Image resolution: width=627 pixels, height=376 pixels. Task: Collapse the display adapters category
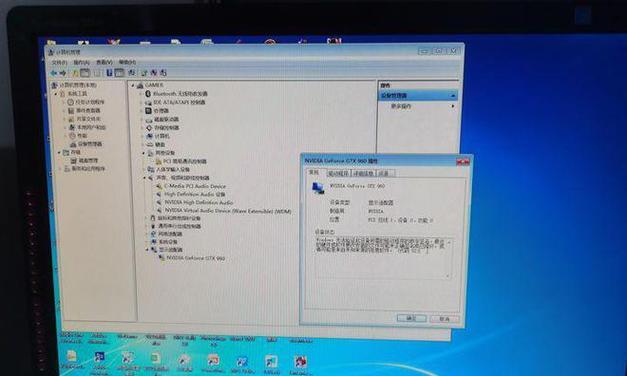point(147,250)
